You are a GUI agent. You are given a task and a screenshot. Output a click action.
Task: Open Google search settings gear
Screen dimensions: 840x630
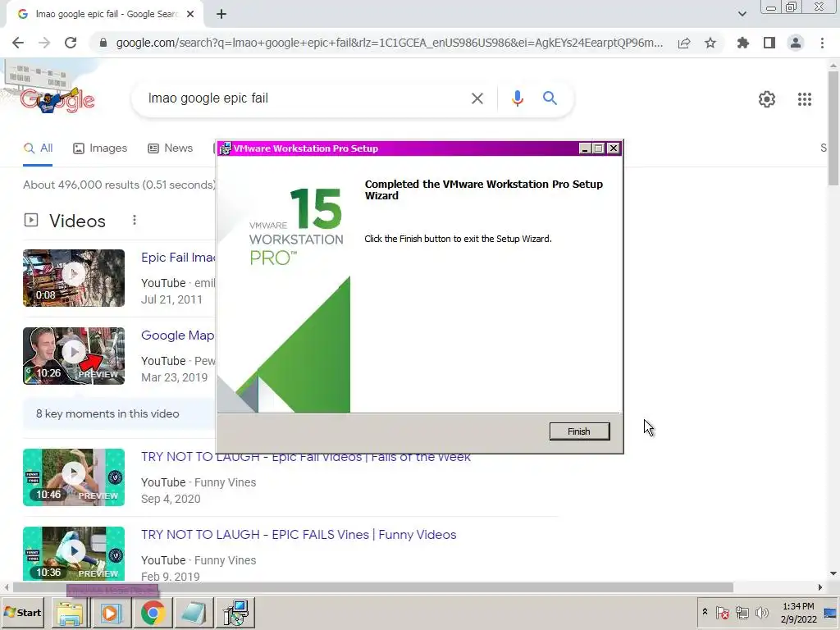tap(767, 99)
